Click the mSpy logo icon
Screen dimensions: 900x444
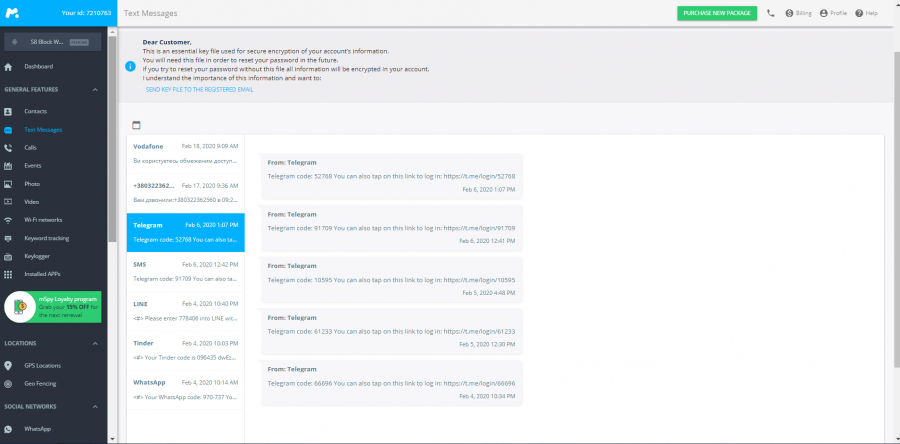(x=12, y=13)
